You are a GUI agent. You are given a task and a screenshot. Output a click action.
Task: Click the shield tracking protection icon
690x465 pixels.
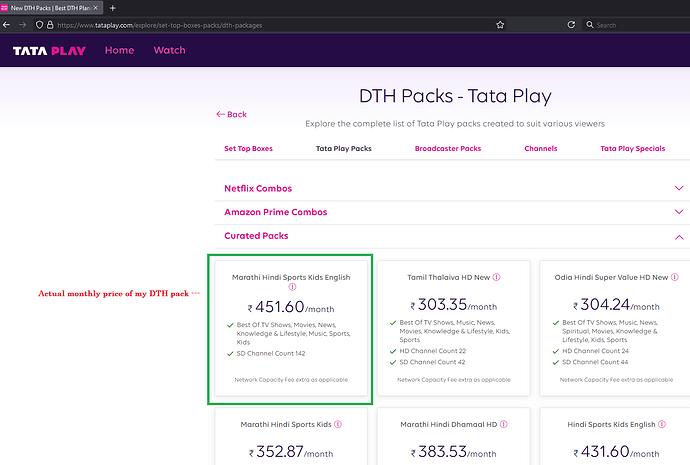point(39,25)
